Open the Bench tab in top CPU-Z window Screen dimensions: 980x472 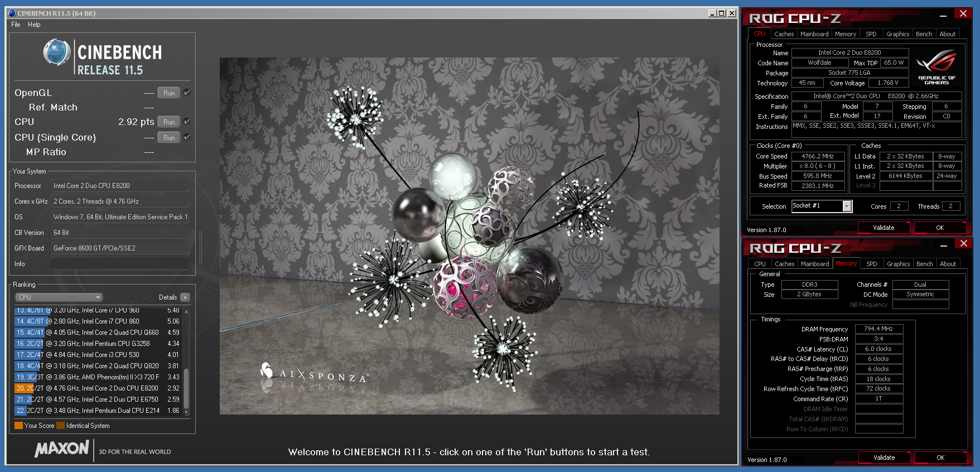tap(924, 34)
